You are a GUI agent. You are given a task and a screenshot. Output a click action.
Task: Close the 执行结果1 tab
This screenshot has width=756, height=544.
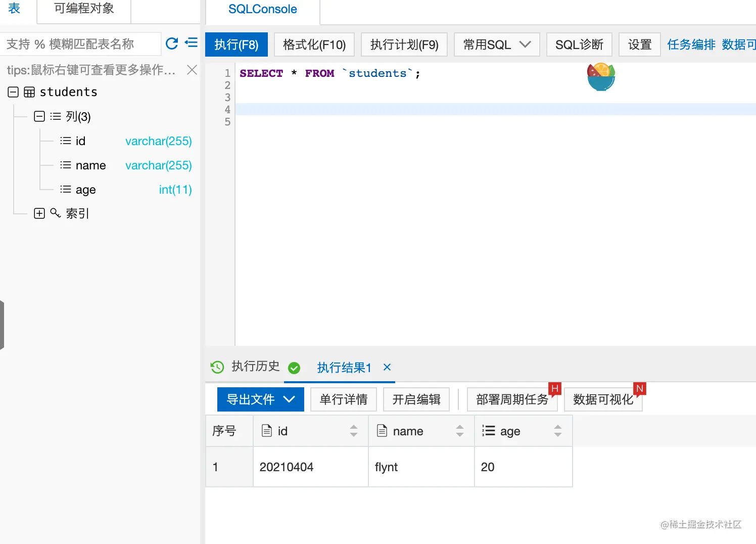pos(387,367)
